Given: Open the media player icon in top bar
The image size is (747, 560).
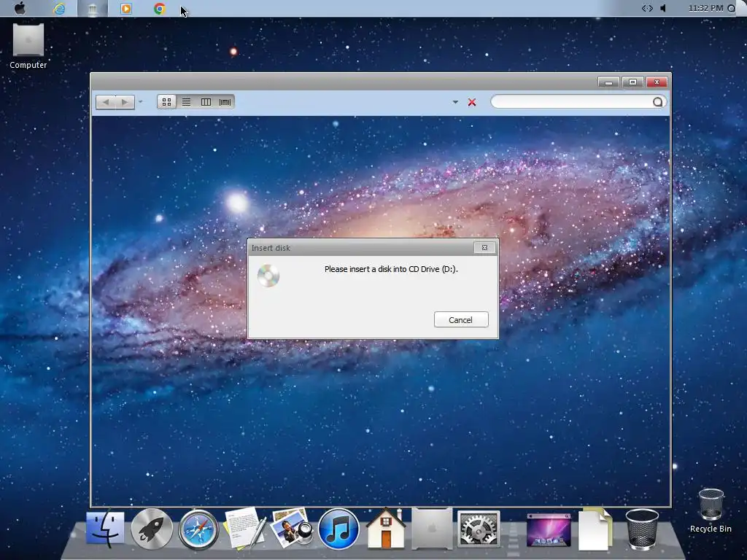Looking at the screenshot, I should point(126,8).
